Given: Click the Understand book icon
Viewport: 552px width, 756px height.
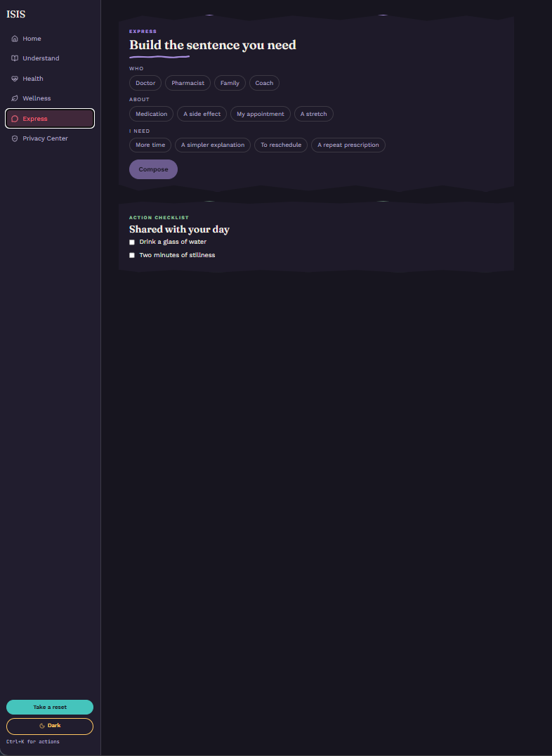Looking at the screenshot, I should (x=15, y=58).
